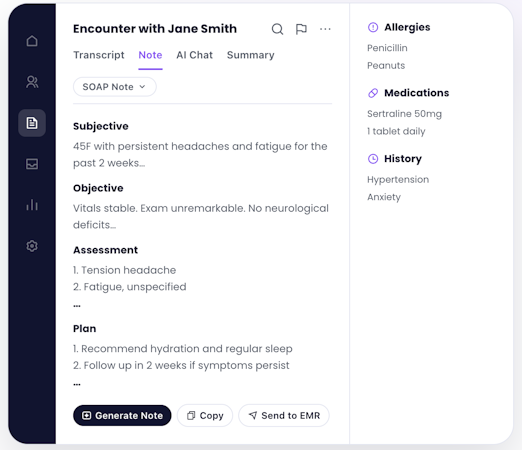This screenshot has height=450, width=522.
Task: Select the Notes document icon in the sidebar
Action: pos(32,123)
